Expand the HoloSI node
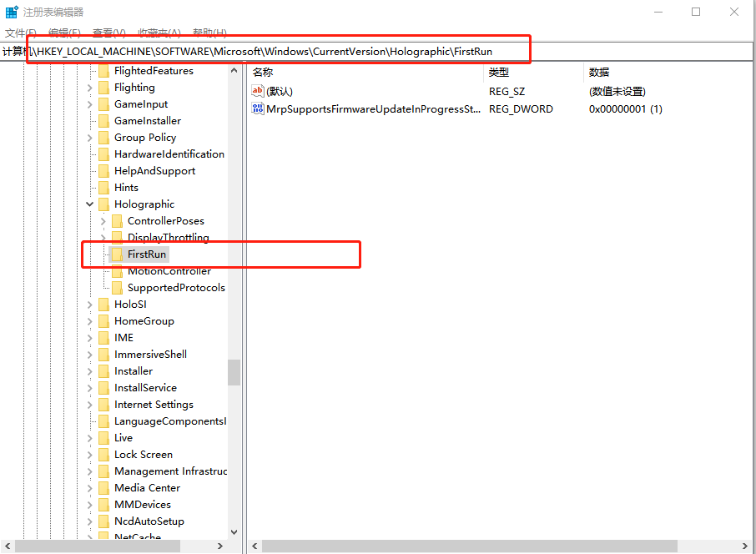The width and height of the screenshot is (756, 554). [x=89, y=304]
